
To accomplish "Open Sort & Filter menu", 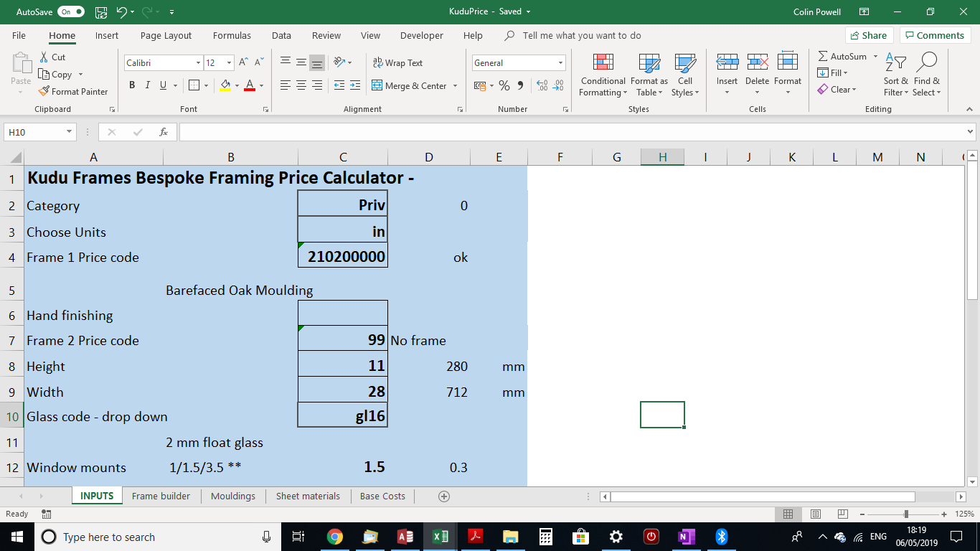I will [895, 75].
